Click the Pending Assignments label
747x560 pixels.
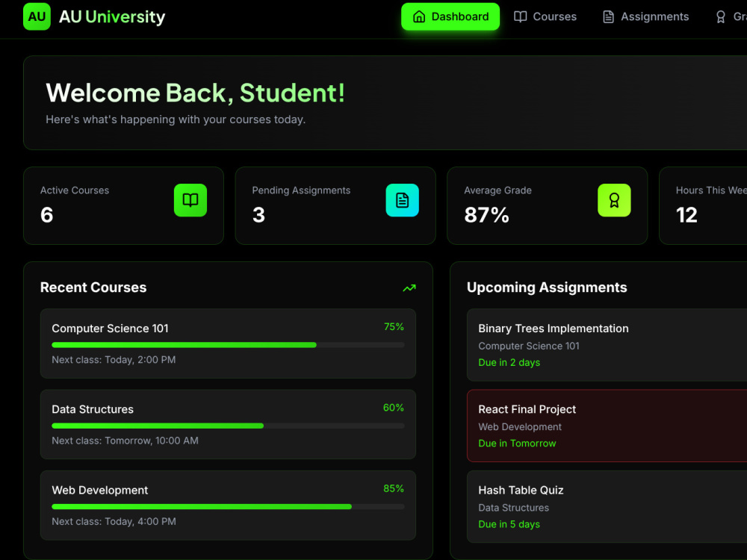tap(301, 190)
